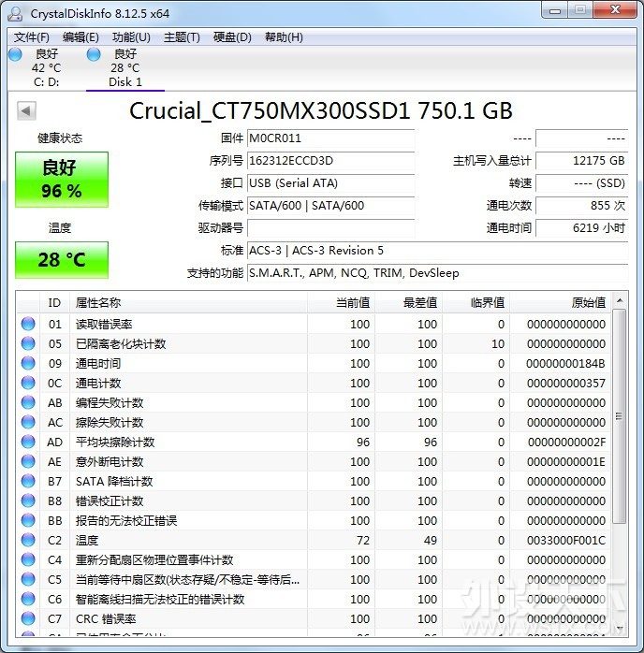Viewport: 644px width, 653px height.
Task: Click raw value 0033000F001C in 温度 row
Action: click(x=565, y=540)
